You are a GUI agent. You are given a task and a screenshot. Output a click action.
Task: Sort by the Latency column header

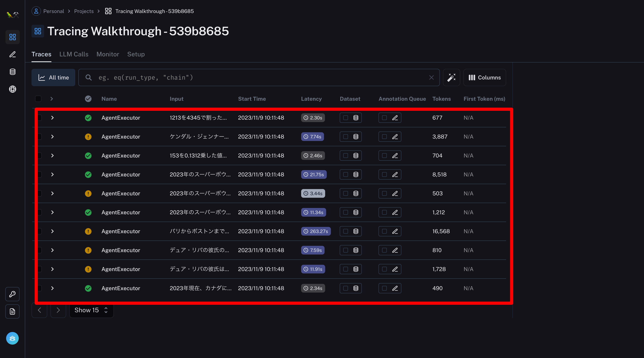[311, 99]
